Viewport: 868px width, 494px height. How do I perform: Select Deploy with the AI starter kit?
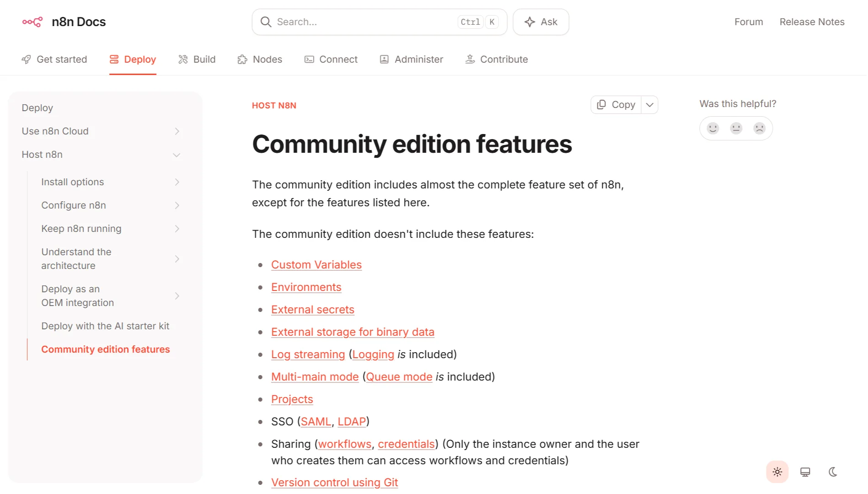click(105, 326)
